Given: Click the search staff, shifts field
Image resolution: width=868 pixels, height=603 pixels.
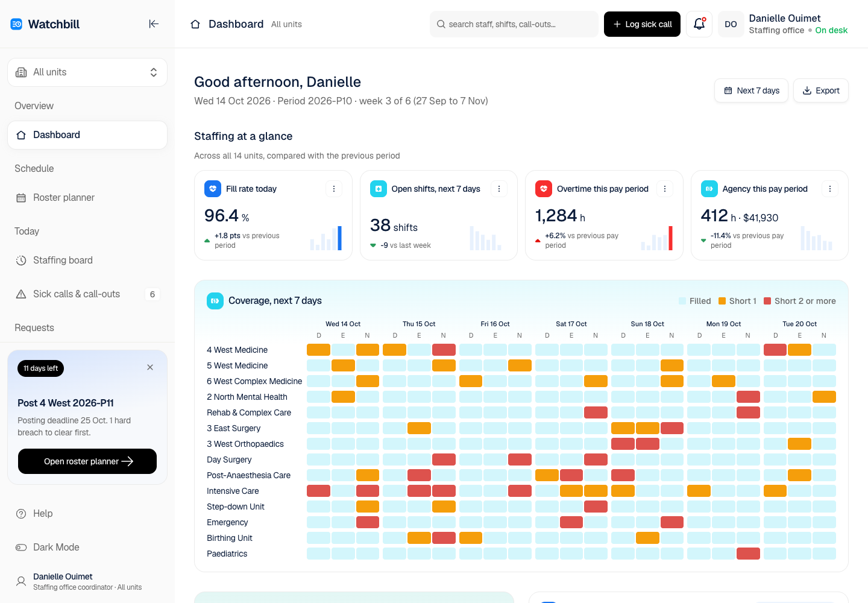Looking at the screenshot, I should pos(514,24).
